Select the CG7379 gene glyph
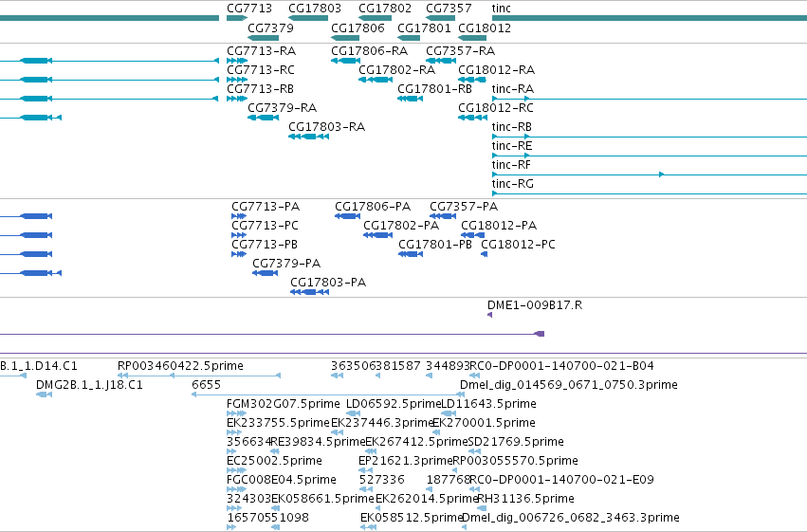Screen dimensions: 807x532 coord(263,38)
